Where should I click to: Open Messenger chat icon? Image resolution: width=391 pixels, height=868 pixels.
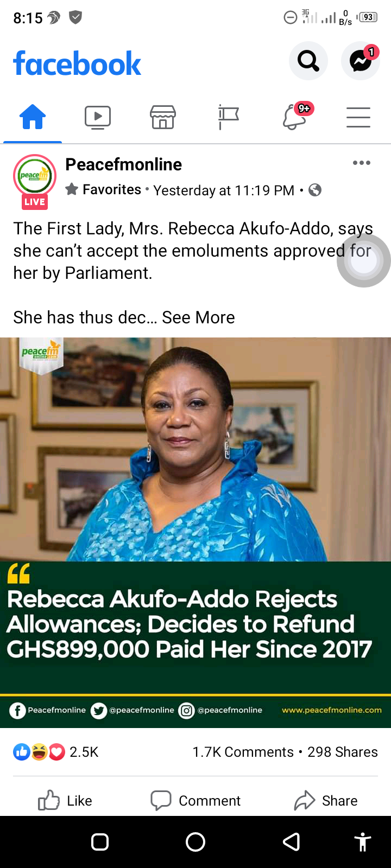360,61
